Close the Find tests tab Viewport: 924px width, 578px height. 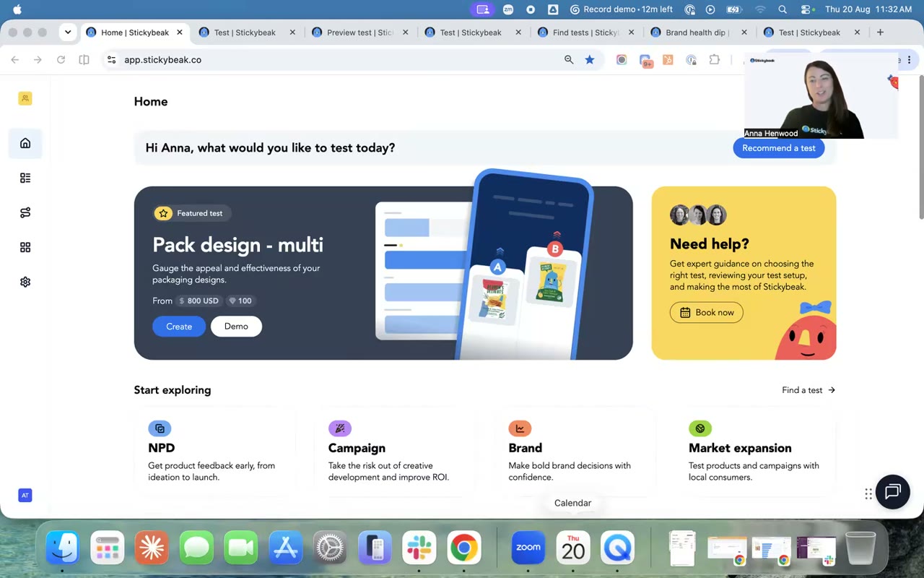(632, 33)
